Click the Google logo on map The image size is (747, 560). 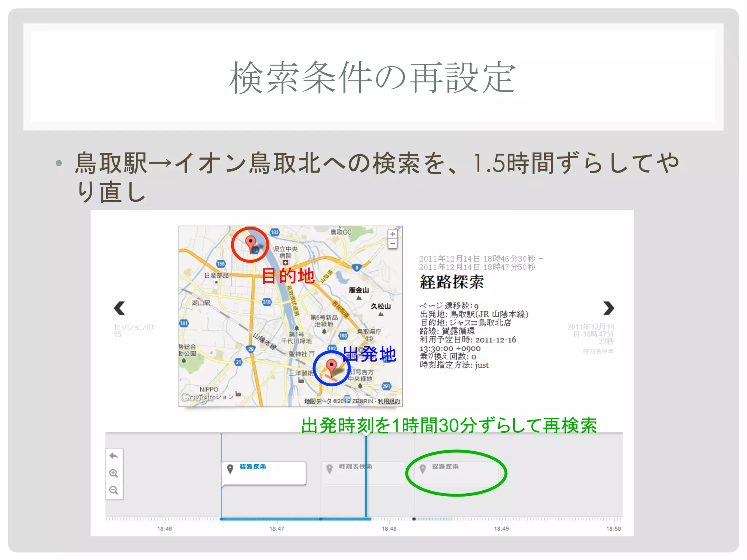coord(197,397)
